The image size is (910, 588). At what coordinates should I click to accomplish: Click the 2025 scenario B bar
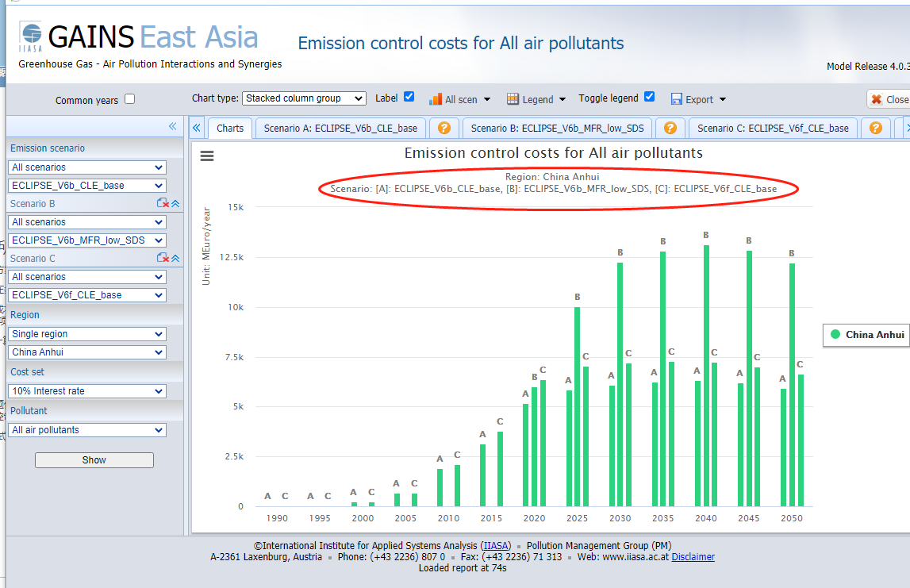(578, 406)
